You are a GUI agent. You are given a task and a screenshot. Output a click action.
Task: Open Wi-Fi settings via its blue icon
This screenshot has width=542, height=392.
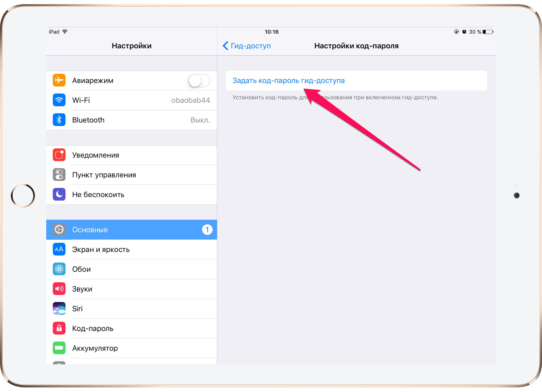coord(59,100)
